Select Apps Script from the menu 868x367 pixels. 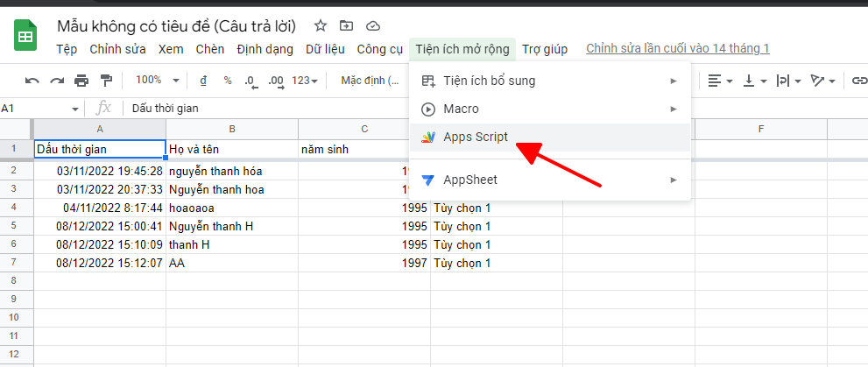476,138
